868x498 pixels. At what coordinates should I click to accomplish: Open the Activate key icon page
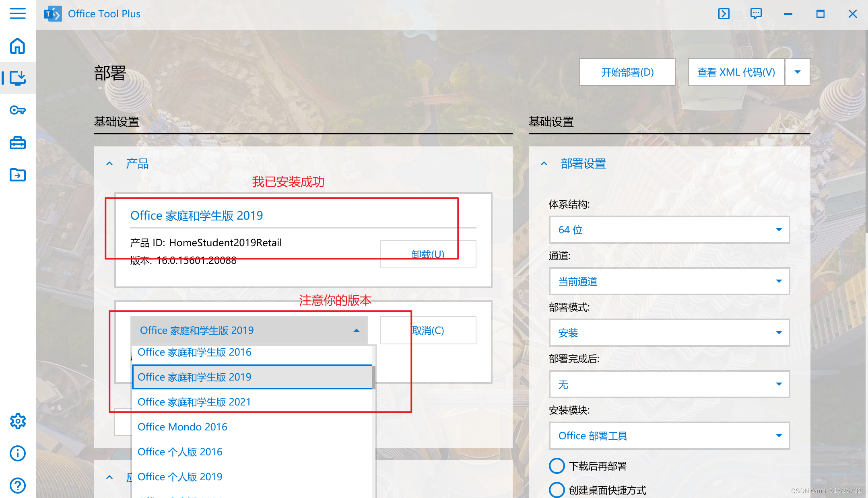point(18,110)
